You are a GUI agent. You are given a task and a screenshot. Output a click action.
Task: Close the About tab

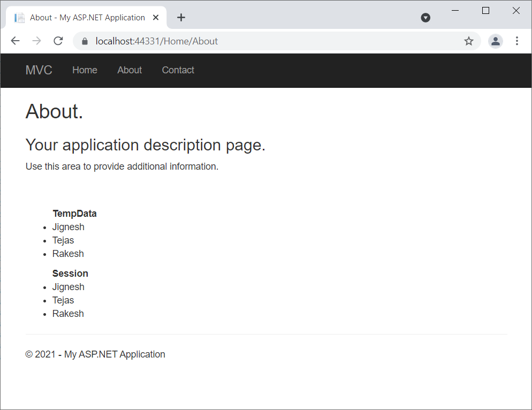point(156,18)
